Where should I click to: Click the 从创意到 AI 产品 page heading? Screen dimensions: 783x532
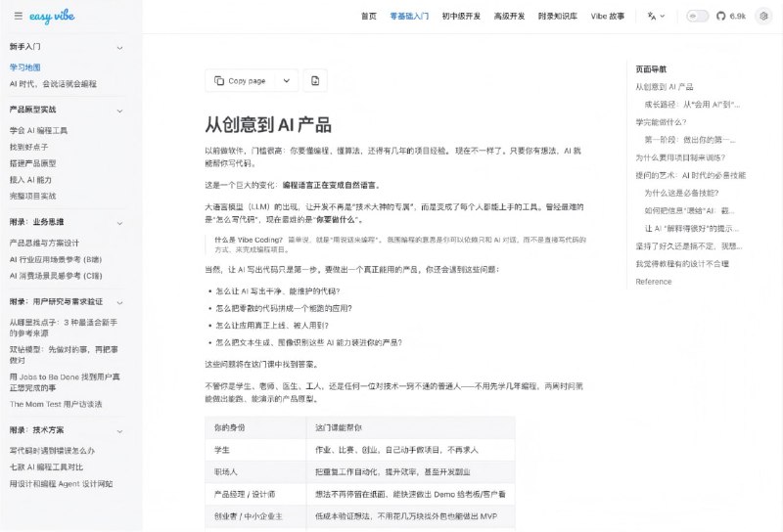[268, 124]
